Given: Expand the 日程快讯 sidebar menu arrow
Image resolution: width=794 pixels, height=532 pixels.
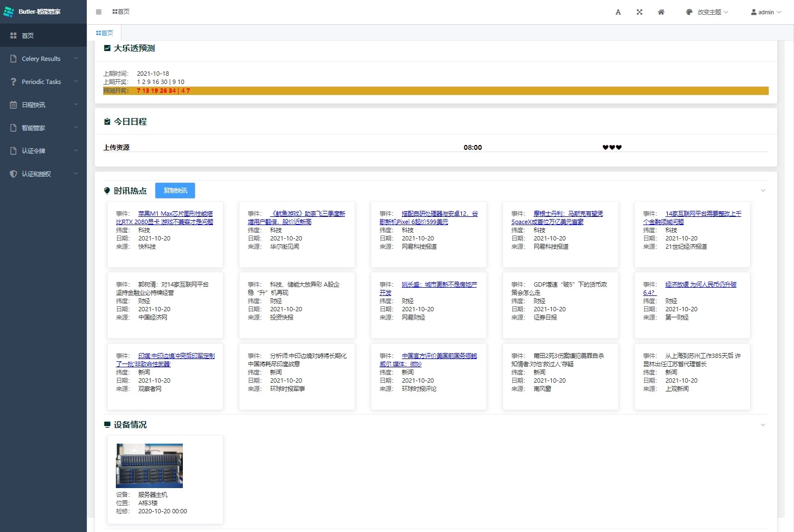Looking at the screenshot, I should click(76, 105).
